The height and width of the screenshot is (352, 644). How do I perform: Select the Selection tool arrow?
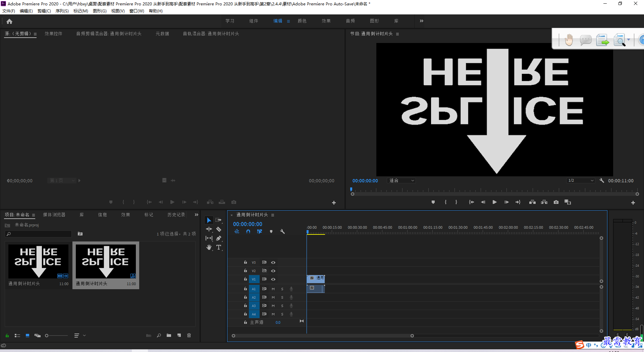point(209,220)
